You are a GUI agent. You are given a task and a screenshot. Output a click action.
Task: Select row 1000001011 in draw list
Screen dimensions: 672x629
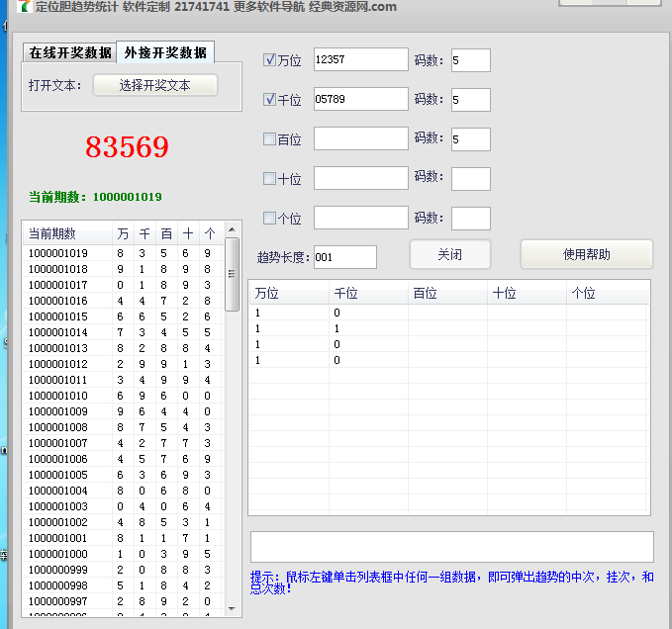coord(124,380)
